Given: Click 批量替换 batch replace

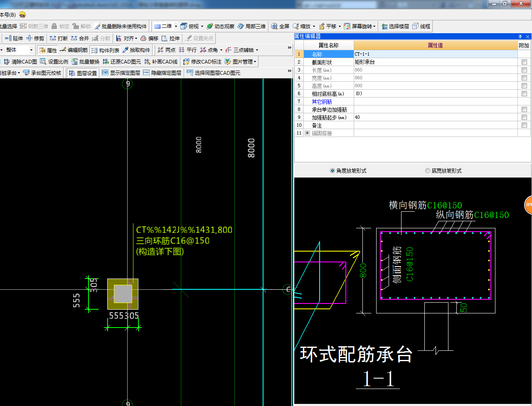Looking at the screenshot, I should 85,61.
